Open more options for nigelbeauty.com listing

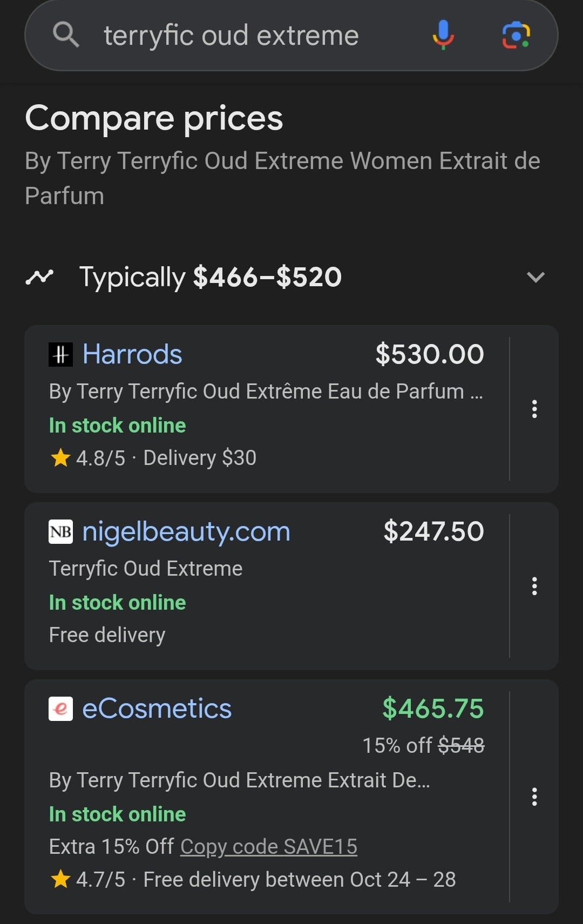pos(534,586)
